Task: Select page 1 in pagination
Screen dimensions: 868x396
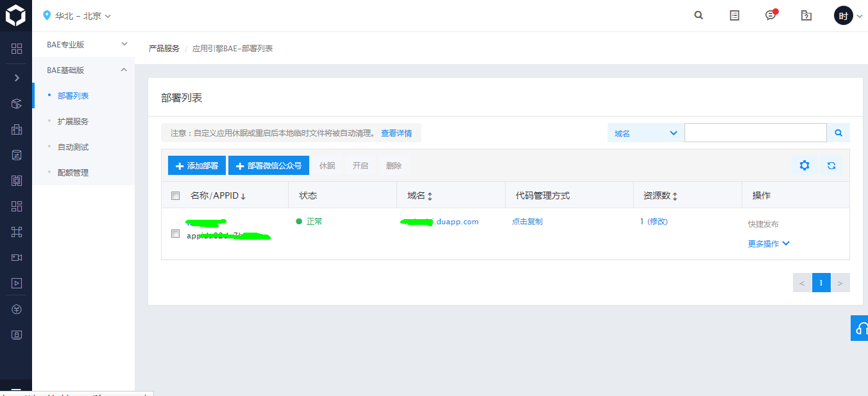Action: (821, 283)
